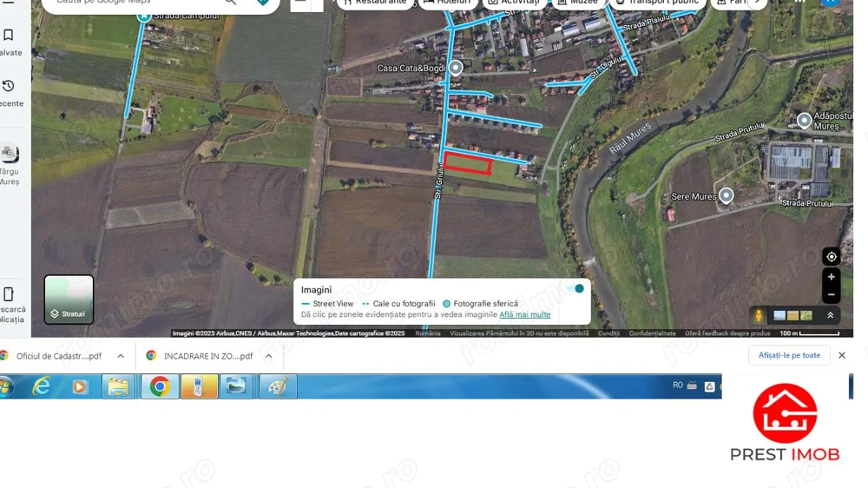Open dropdown arrow for Oficiul de Cadastr pdf
Image resolution: width=868 pixels, height=488 pixels.
click(121, 356)
